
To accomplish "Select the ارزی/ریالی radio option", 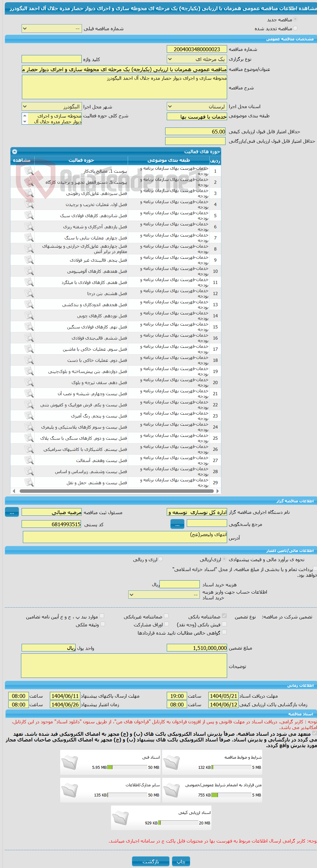I will coord(225,559).
